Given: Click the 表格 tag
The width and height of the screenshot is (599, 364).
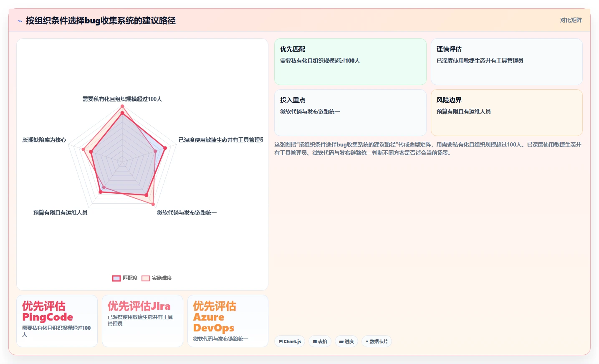Looking at the screenshot, I should (x=320, y=341).
